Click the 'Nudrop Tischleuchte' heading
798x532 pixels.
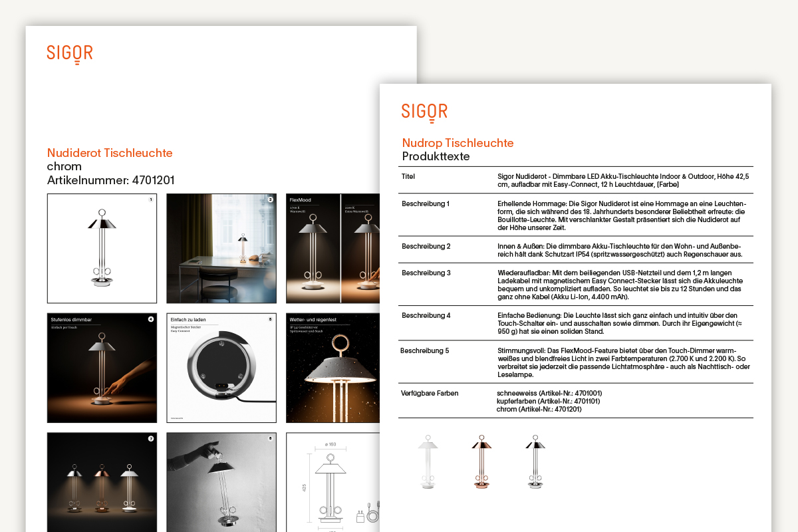[458, 143]
